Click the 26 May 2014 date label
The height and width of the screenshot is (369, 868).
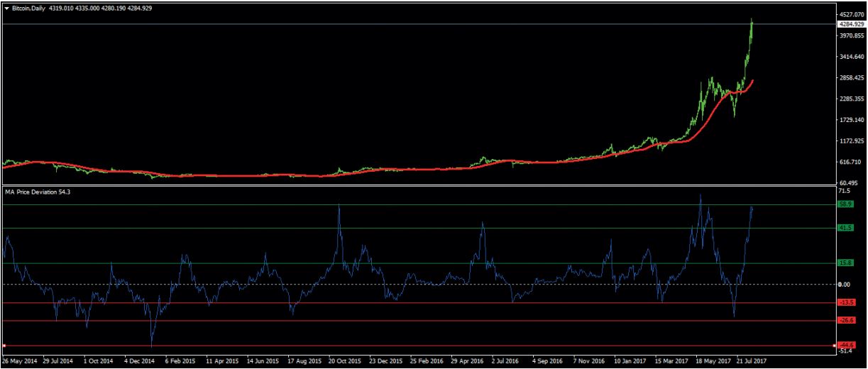(x=19, y=360)
